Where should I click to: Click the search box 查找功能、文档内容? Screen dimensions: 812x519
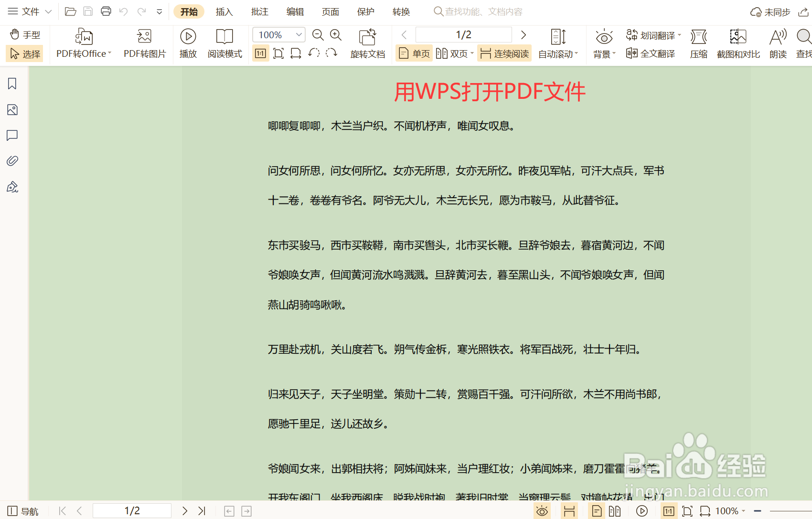click(x=478, y=11)
